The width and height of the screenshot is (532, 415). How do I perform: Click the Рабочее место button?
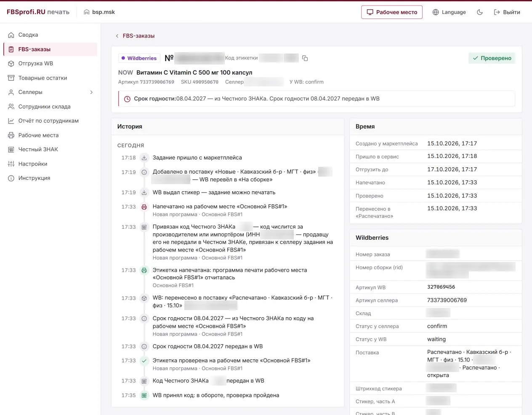(x=392, y=12)
